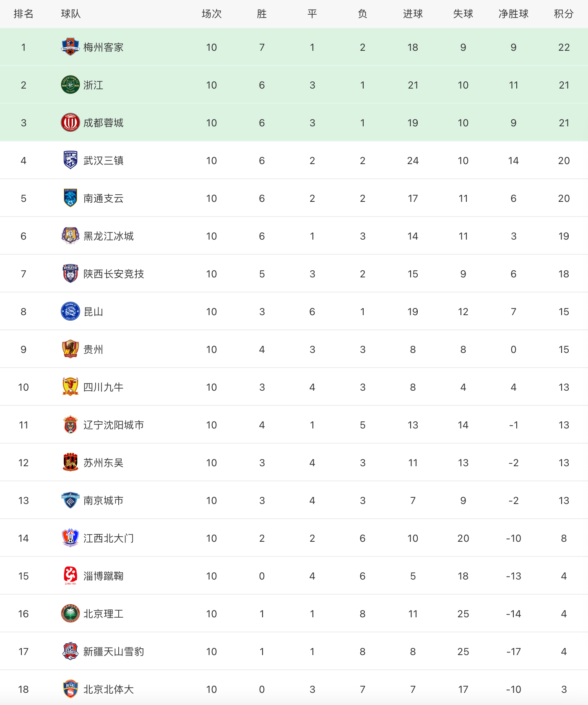Click the 进球 column header
This screenshot has width=588, height=705.
pyautogui.click(x=413, y=14)
